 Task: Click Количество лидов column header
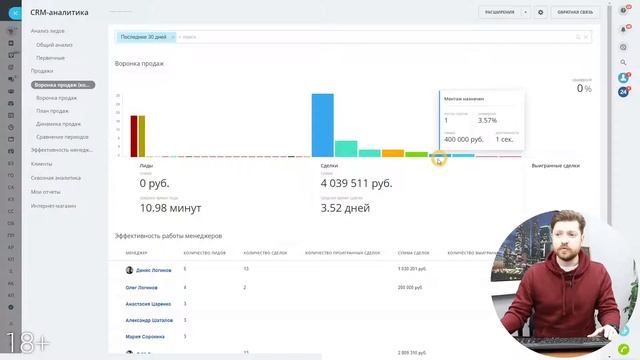(x=204, y=253)
